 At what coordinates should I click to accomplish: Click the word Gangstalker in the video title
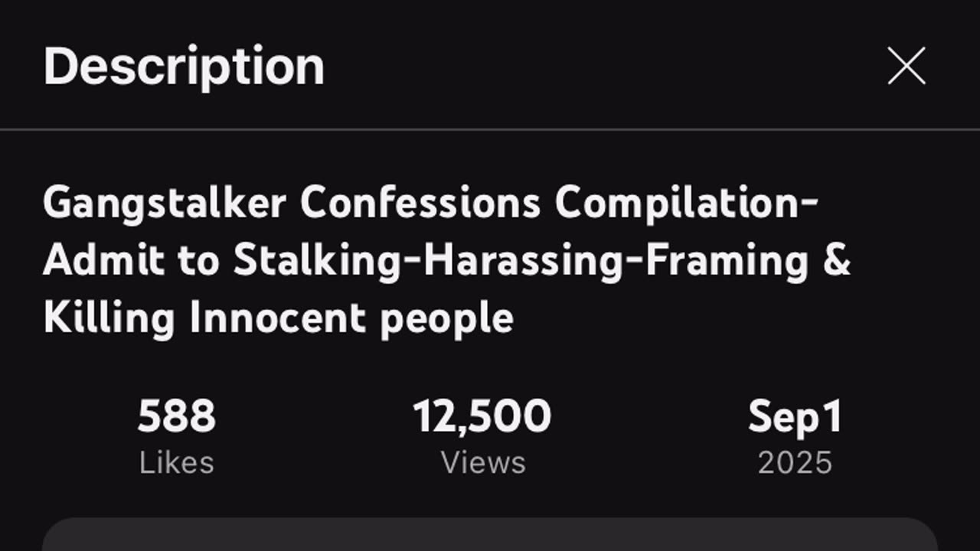pos(165,203)
